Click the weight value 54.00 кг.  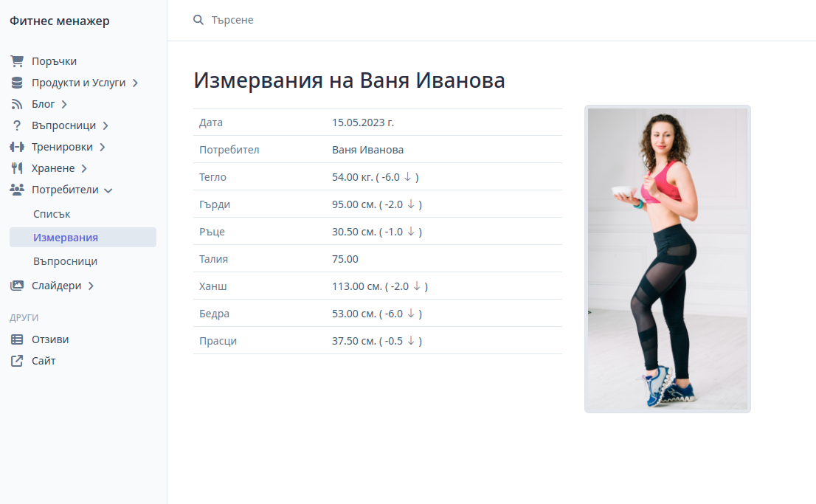pos(353,177)
